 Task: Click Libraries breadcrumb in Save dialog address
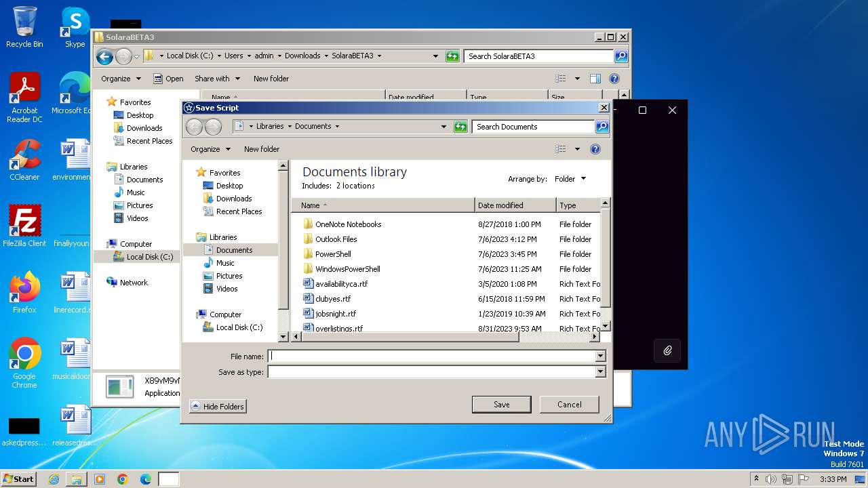(270, 126)
